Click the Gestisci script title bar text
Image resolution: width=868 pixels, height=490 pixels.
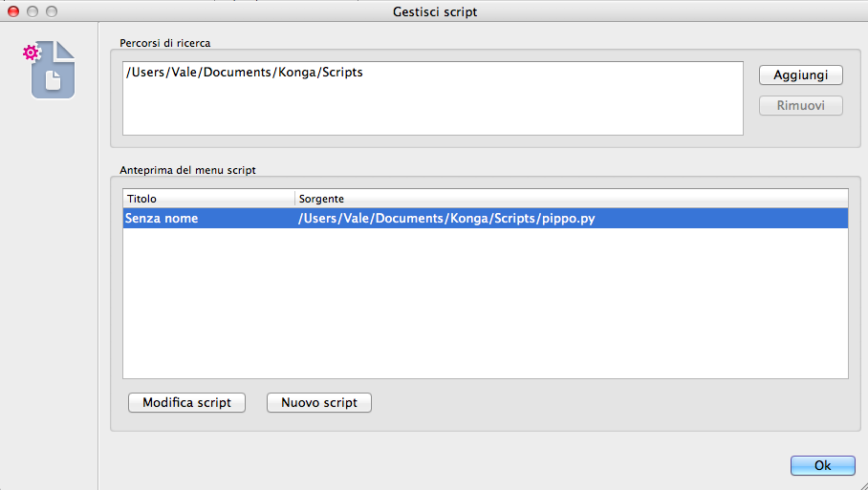pyautogui.click(x=434, y=11)
